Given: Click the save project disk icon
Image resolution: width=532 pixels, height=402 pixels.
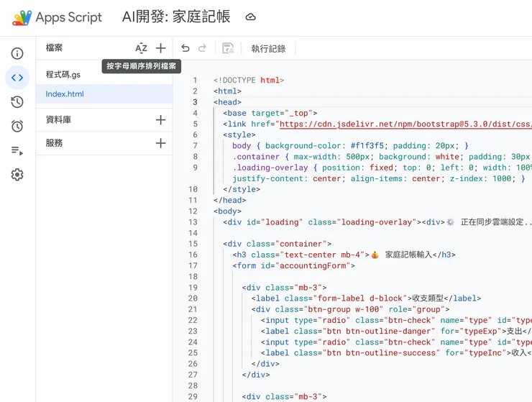Looking at the screenshot, I should [228, 48].
